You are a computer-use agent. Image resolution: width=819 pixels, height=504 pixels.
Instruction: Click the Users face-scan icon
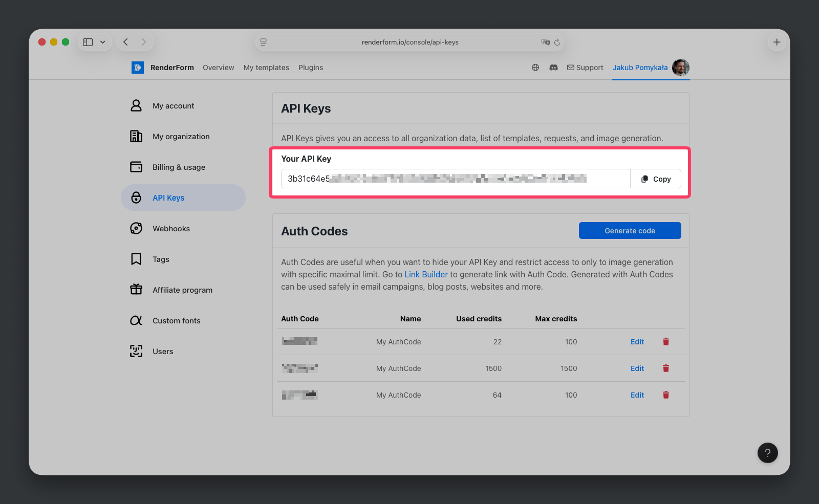[x=136, y=351]
